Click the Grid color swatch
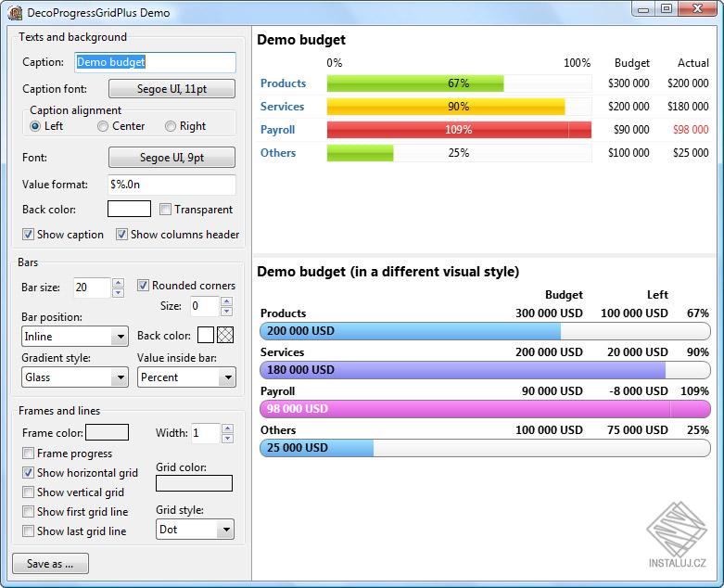The image size is (724, 588). click(x=194, y=483)
